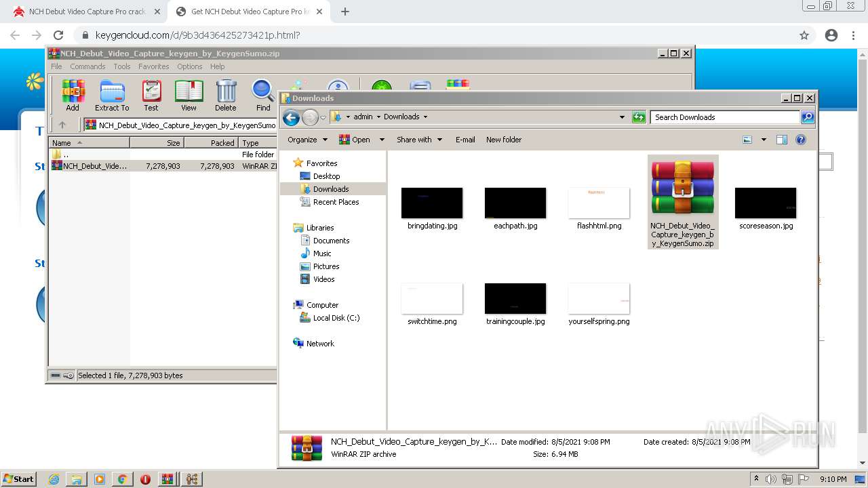This screenshot has width=868, height=488.
Task: Open the Share with dropdown
Action: pos(419,140)
